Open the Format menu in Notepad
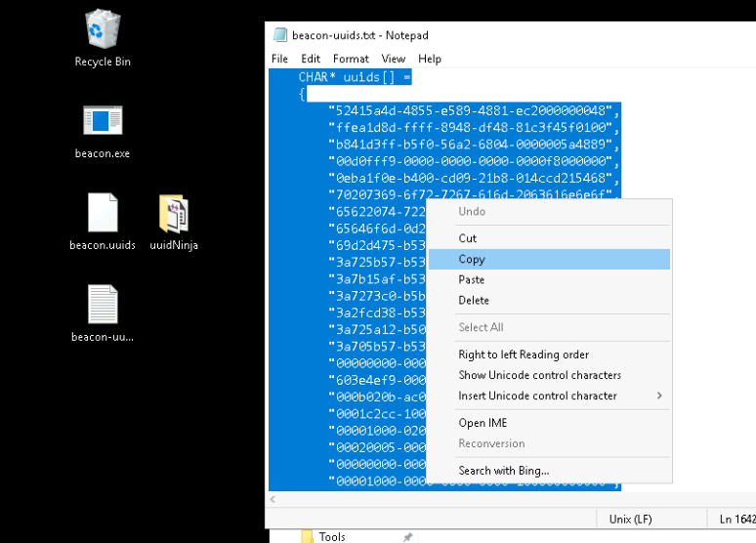This screenshot has width=756, height=543. [351, 59]
